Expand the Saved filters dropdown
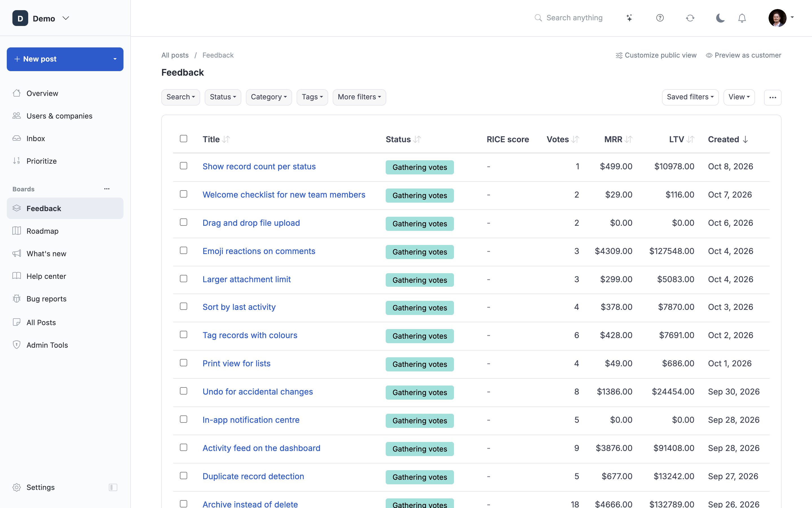 [690, 97]
